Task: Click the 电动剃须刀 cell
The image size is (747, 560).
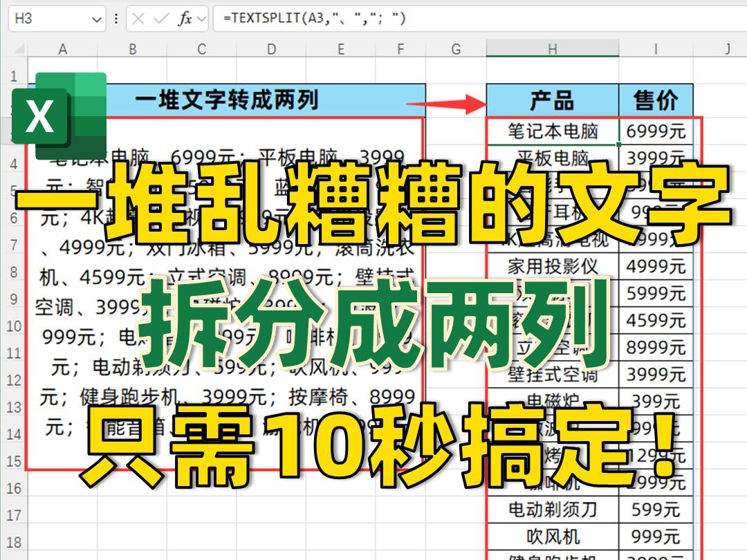Action: click(x=553, y=510)
